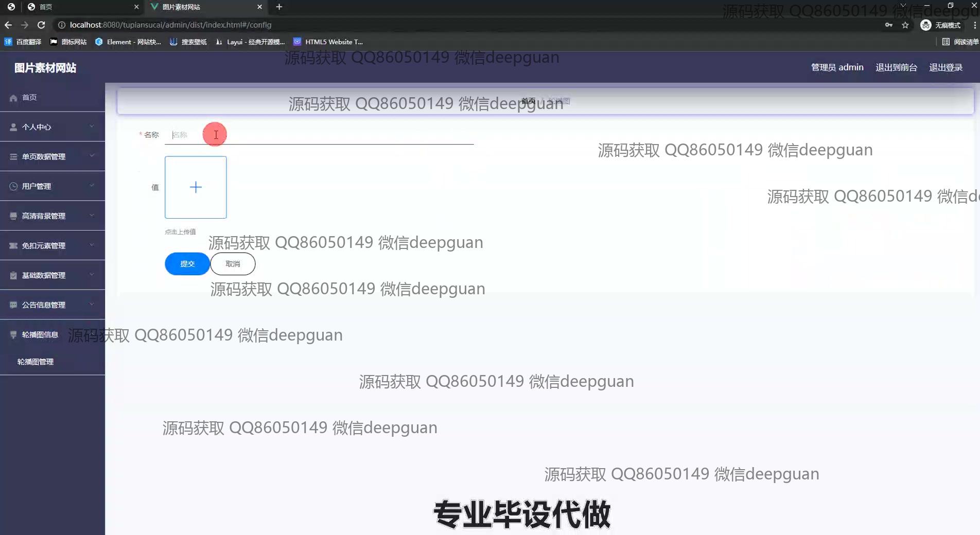Screen dimensions: 980x535
Task: Click the clock icon beside 用户管理
Action: [x=13, y=186]
